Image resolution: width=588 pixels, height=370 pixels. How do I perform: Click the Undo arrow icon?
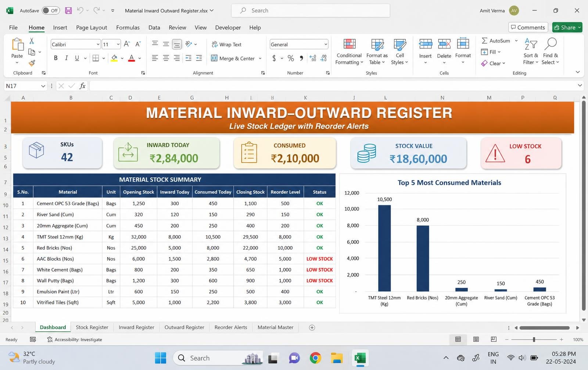[80, 10]
